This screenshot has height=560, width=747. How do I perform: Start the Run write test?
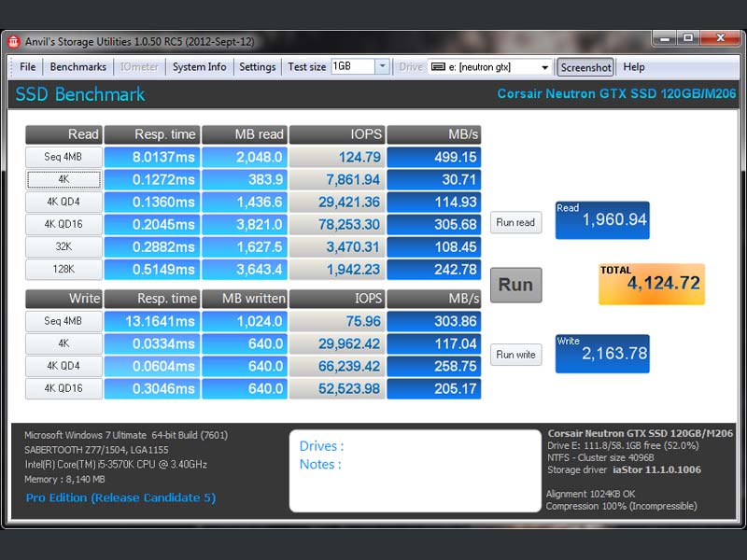tap(515, 355)
